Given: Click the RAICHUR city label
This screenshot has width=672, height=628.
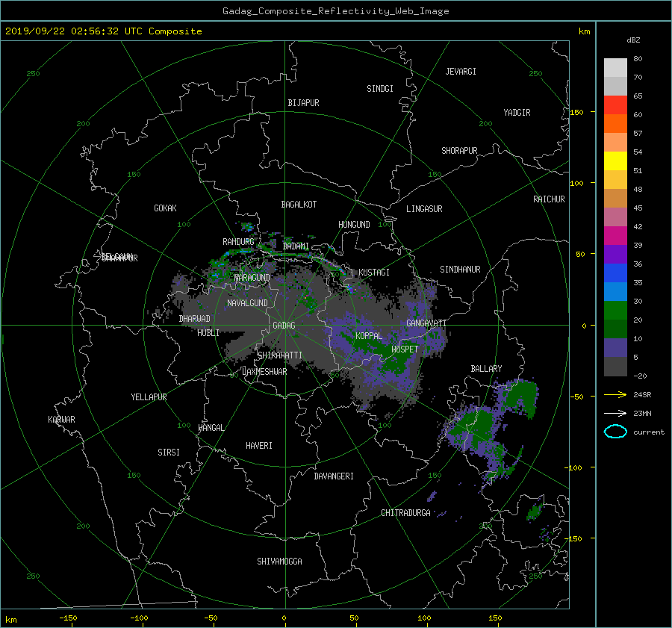Looking at the screenshot, I should 549,199.
